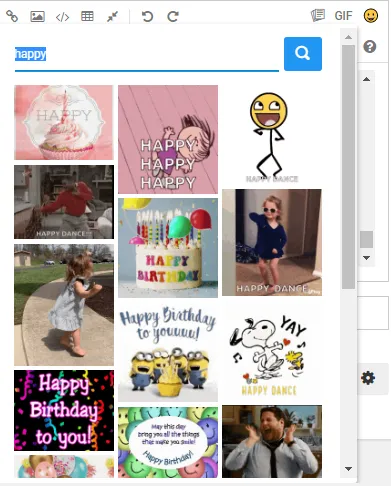The height and width of the screenshot is (486, 391).
Task: Click the GIF panel scrollbar down arrow
Action: (348, 469)
